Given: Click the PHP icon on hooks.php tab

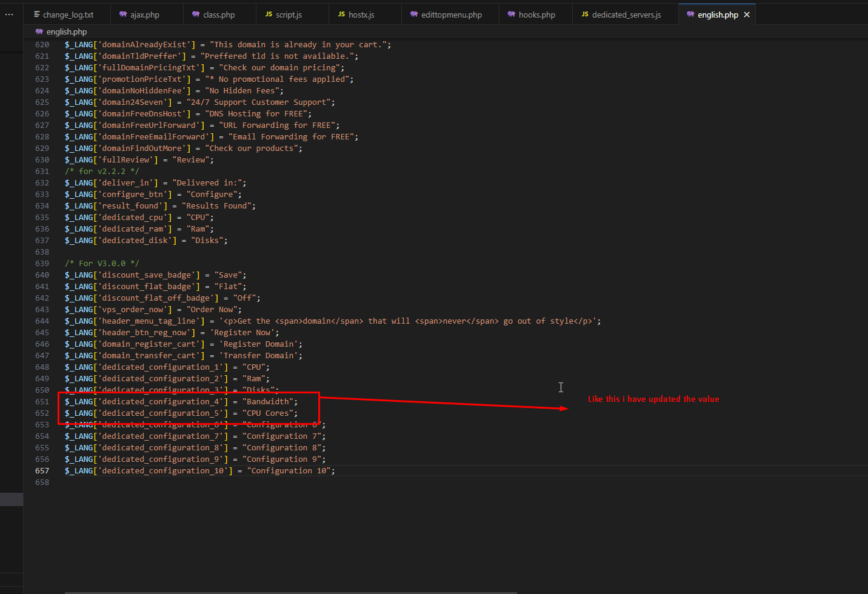Looking at the screenshot, I should 511,15.
